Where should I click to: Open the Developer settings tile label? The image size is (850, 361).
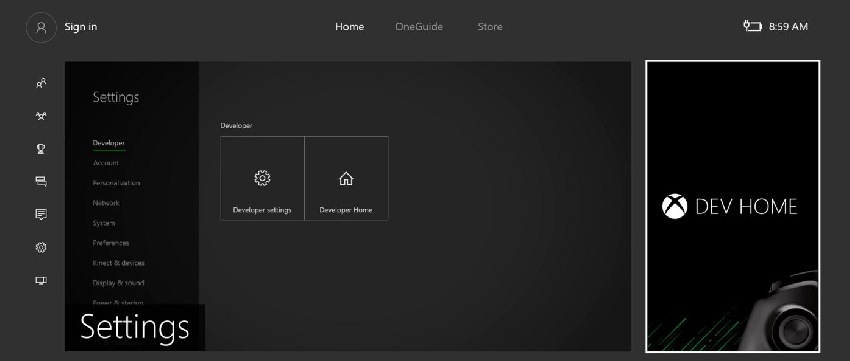pos(262,210)
